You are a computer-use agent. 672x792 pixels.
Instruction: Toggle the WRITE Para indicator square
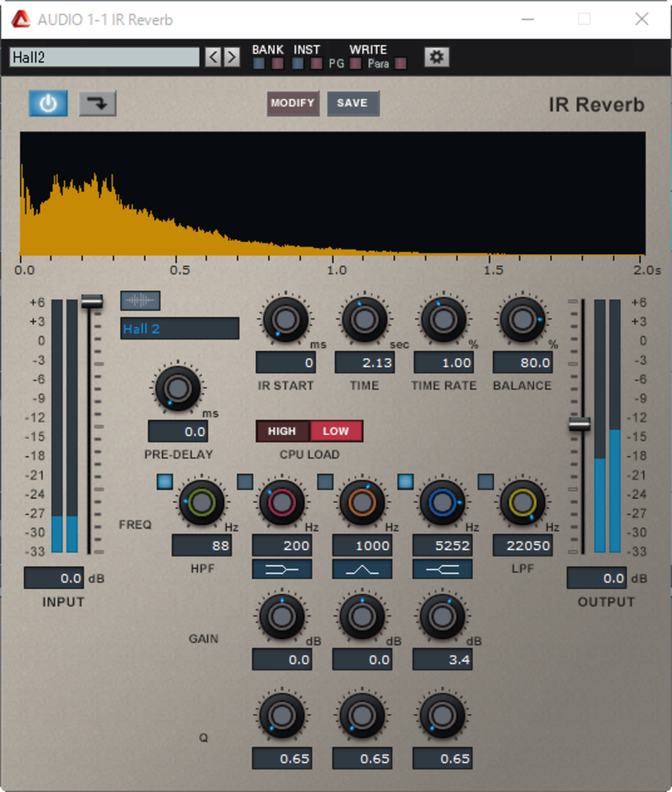click(x=400, y=64)
